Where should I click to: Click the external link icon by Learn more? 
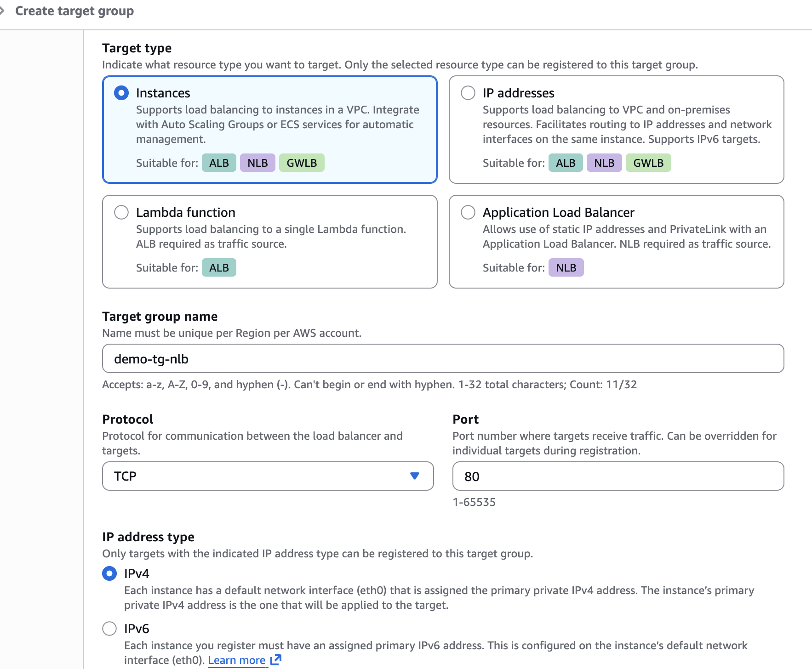pyautogui.click(x=276, y=660)
